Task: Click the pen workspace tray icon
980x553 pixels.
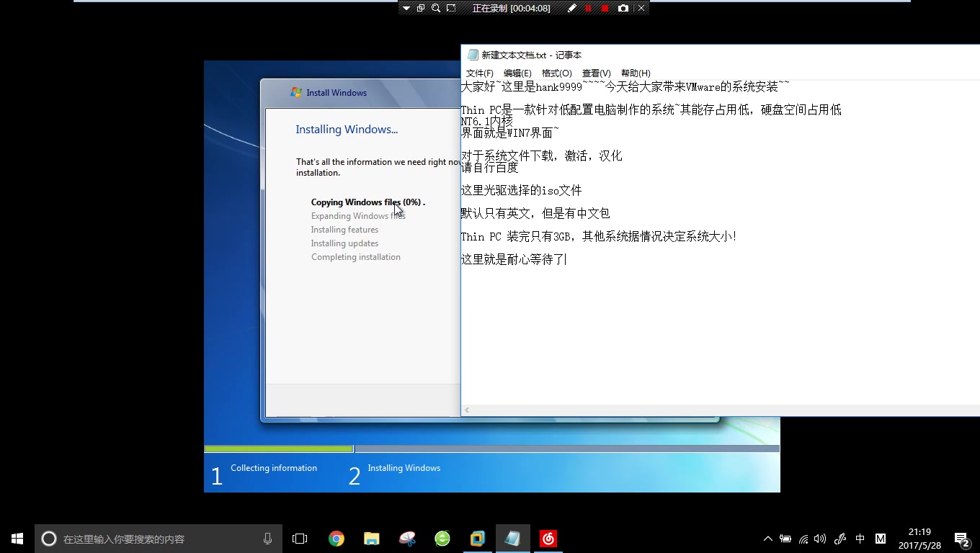Action: coord(839,539)
